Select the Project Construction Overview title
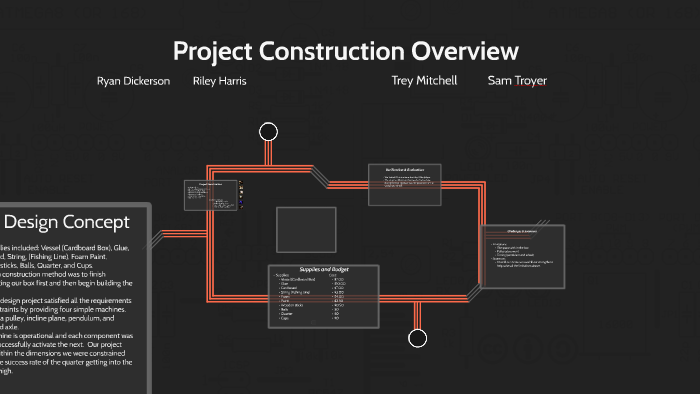The width and height of the screenshot is (700, 394). tap(346, 51)
